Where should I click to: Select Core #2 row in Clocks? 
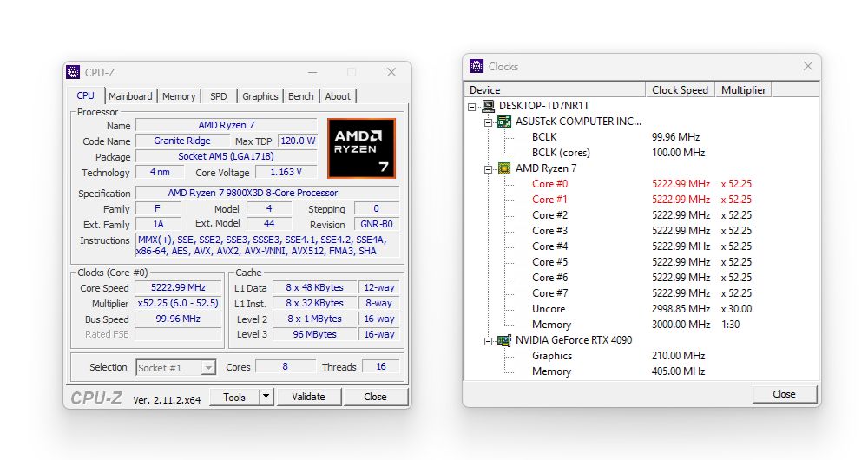pyautogui.click(x=642, y=214)
